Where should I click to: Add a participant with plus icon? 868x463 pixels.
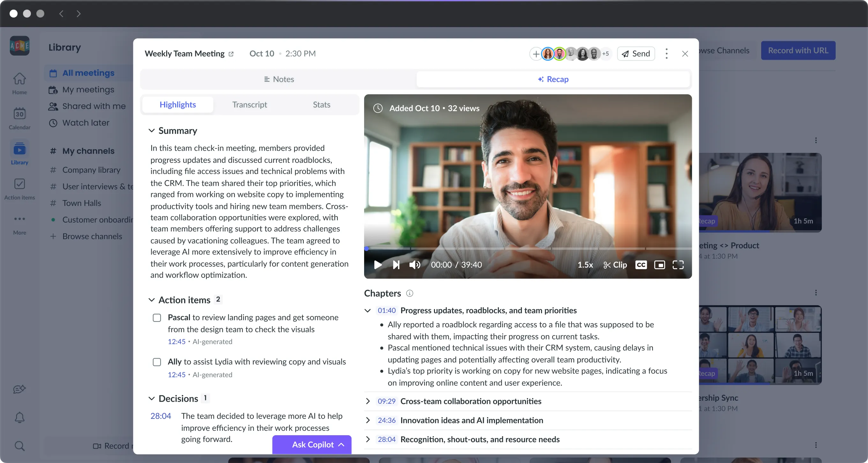536,54
